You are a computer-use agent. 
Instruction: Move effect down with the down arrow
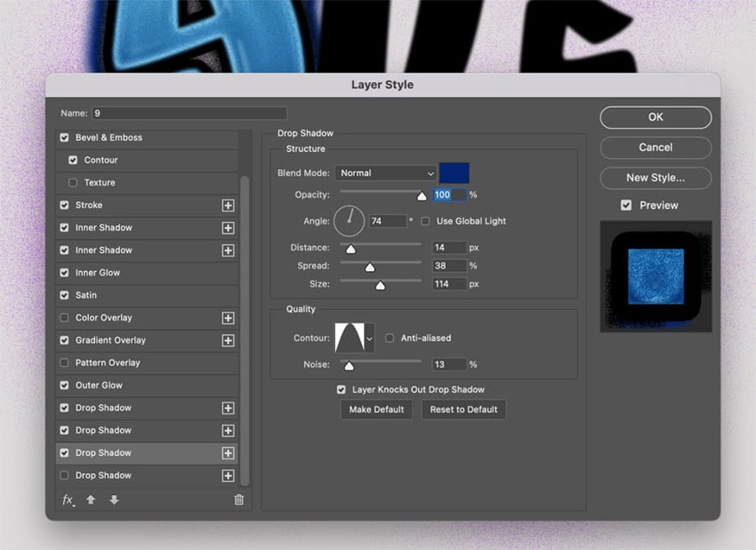pyautogui.click(x=113, y=500)
